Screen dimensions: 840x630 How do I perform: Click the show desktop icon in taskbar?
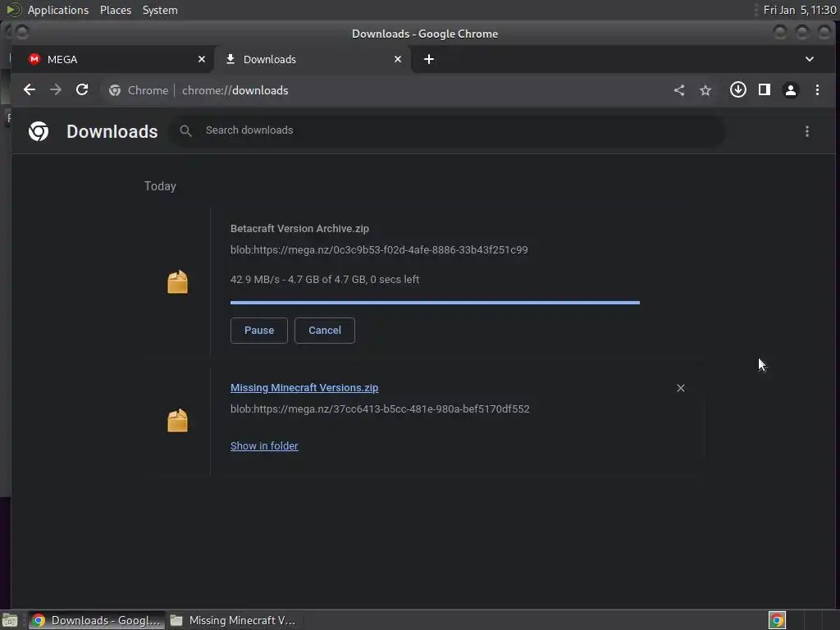coord(10,620)
